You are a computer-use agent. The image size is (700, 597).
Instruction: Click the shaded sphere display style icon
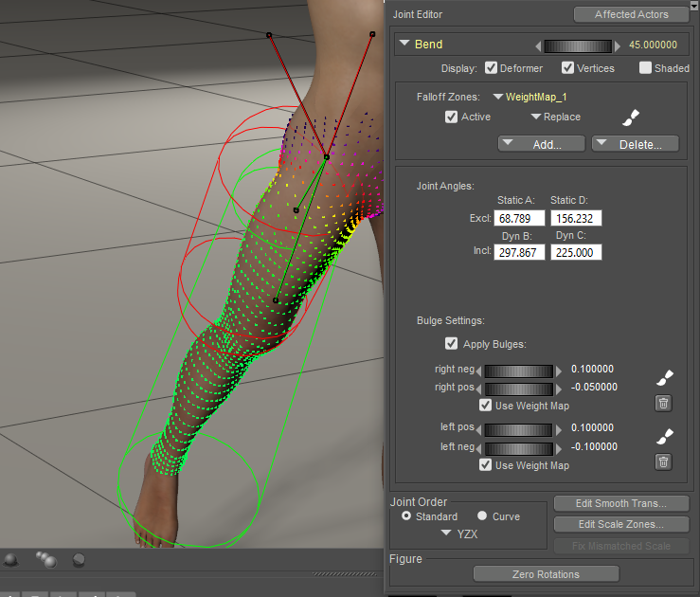tap(79, 560)
